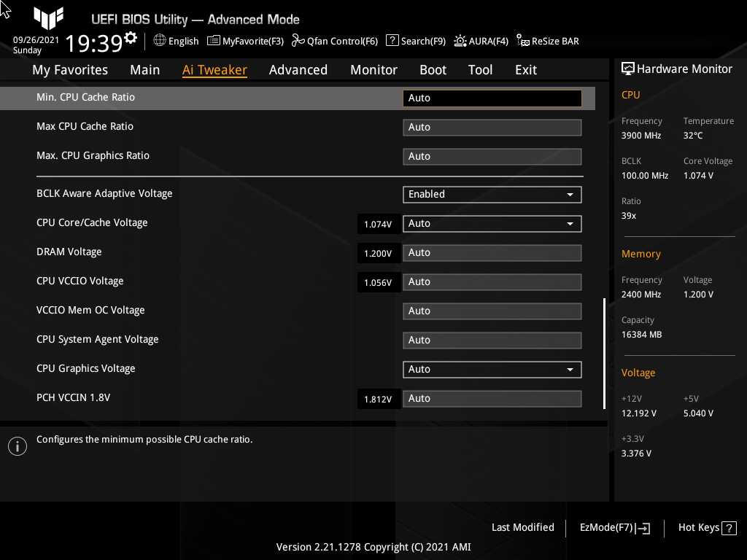
Task: Set Max CPU Cache Ratio field
Action: click(492, 127)
